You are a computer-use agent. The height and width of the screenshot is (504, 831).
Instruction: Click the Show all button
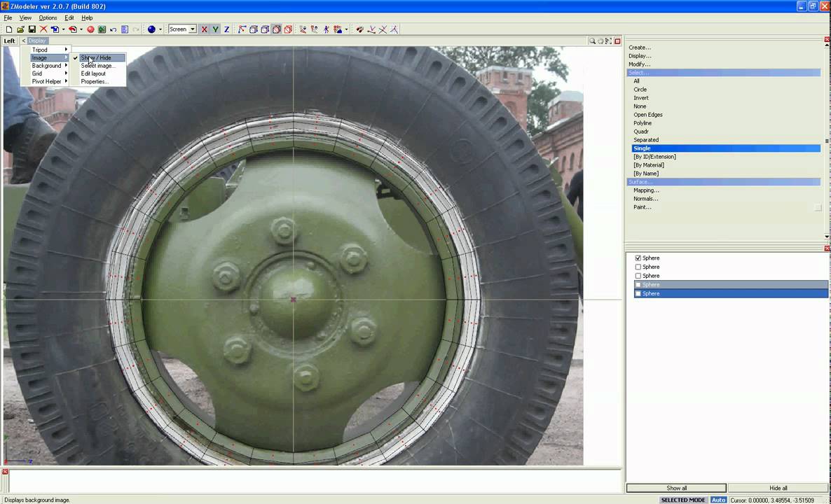point(676,488)
